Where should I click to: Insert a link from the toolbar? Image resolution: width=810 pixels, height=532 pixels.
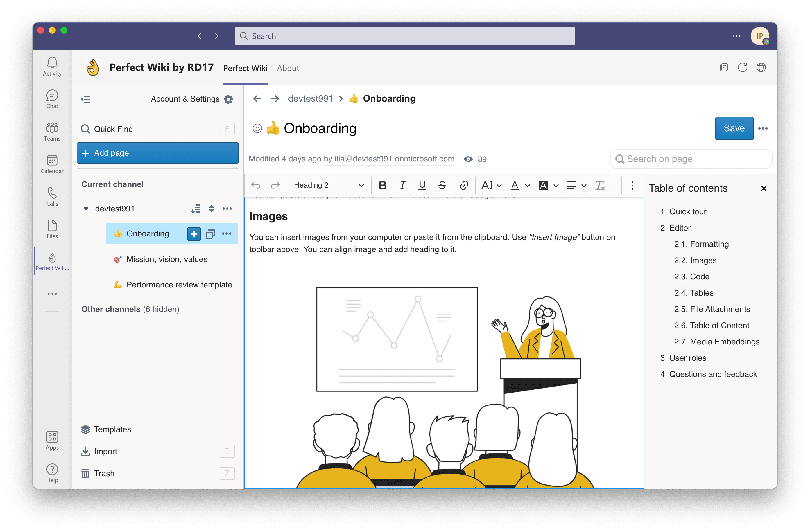click(464, 185)
